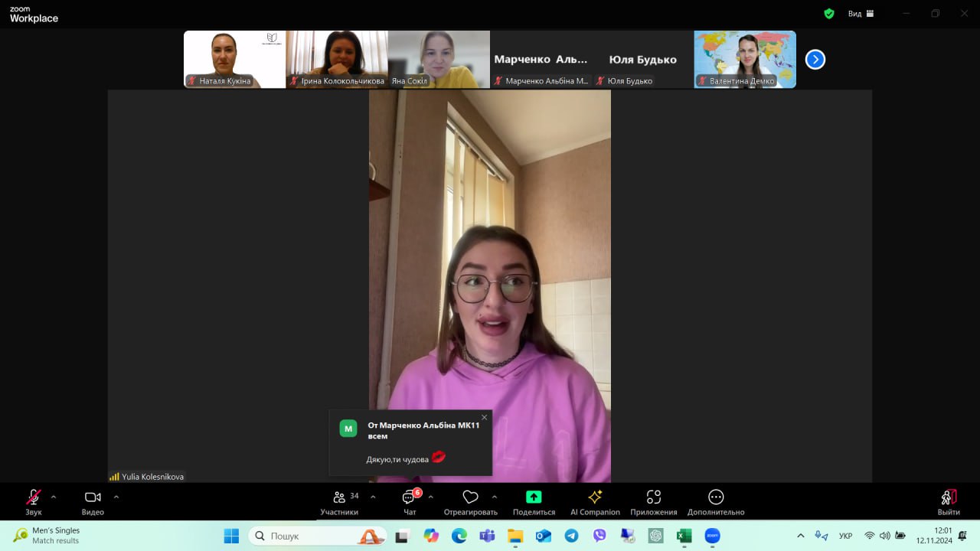Open AI Companion
Viewport: 980px width, 551px height.
tap(595, 502)
